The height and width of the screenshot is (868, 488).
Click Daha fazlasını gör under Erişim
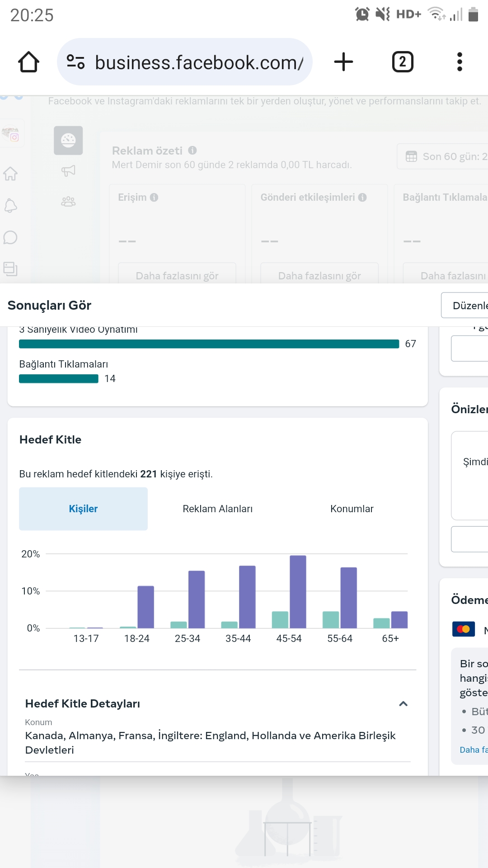pos(177,275)
